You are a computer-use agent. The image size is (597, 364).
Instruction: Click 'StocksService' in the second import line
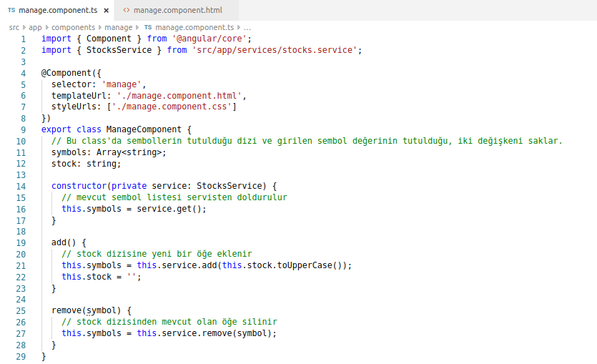pos(119,50)
